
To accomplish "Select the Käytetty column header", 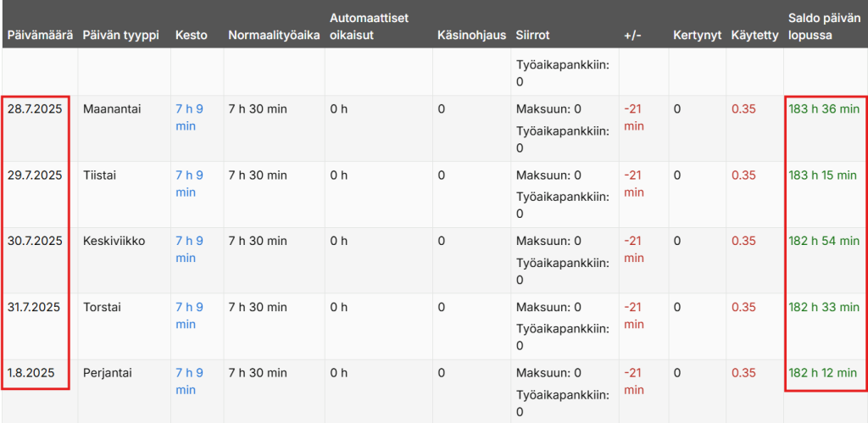I will [x=754, y=35].
